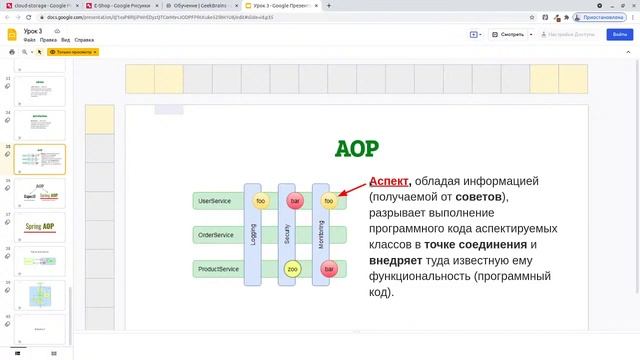The width and height of the screenshot is (640, 360).
Task: Click the print icon in the toolbar
Action: point(12,52)
